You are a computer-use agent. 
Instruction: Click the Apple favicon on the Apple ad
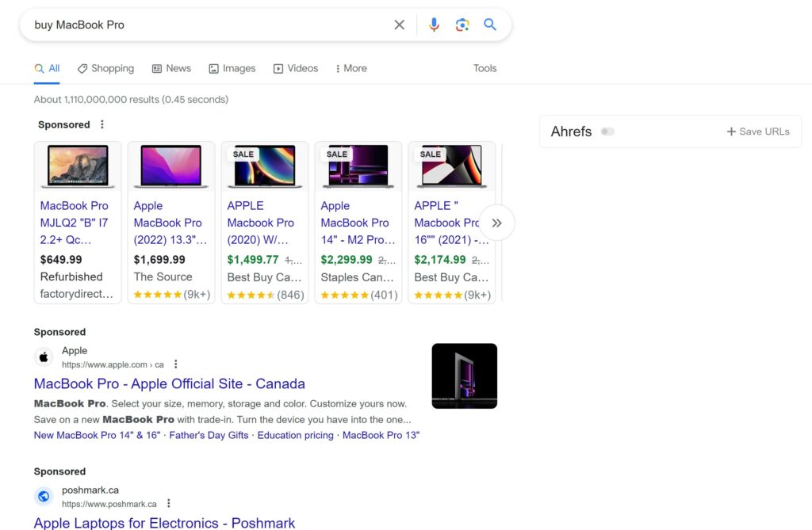[x=44, y=357]
